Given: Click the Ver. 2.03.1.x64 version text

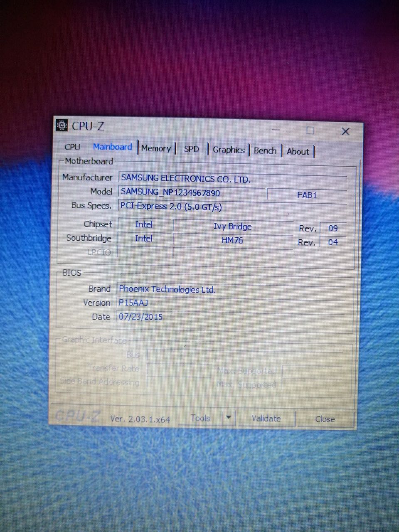Looking at the screenshot, I should pos(140,419).
